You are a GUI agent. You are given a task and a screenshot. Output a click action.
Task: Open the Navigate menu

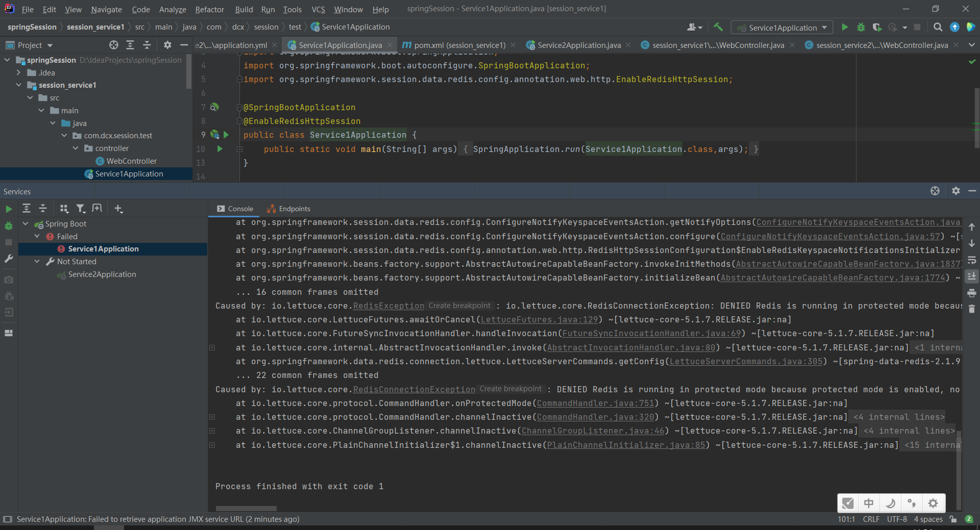coord(106,9)
